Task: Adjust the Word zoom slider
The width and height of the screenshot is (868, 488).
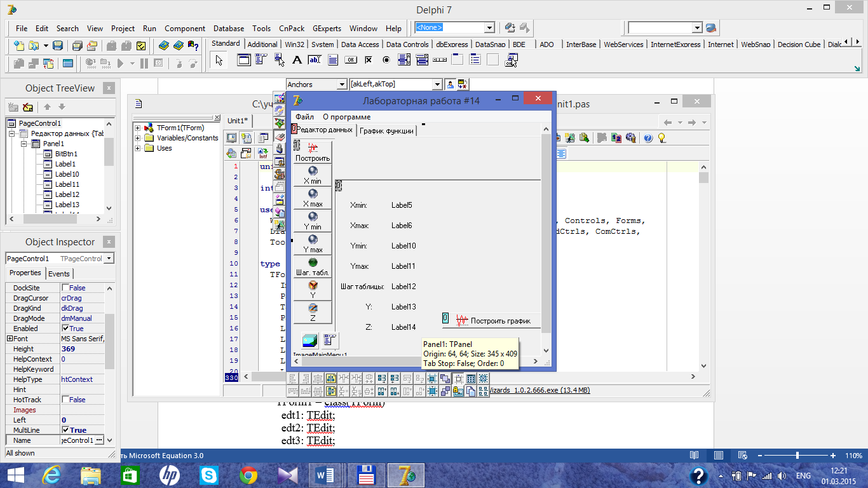Action: [x=797, y=456]
